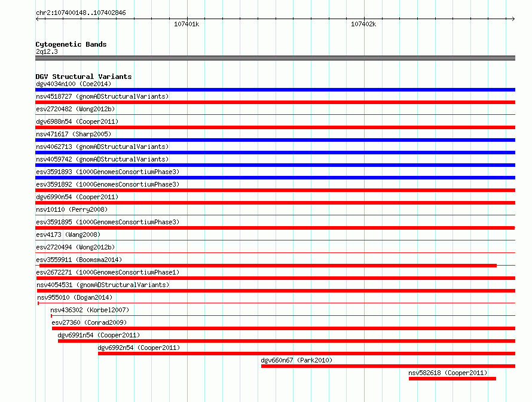Viewport: 532px width, 402px height.
Task: Select the 2q12.3 band label
Action: click(x=47, y=51)
